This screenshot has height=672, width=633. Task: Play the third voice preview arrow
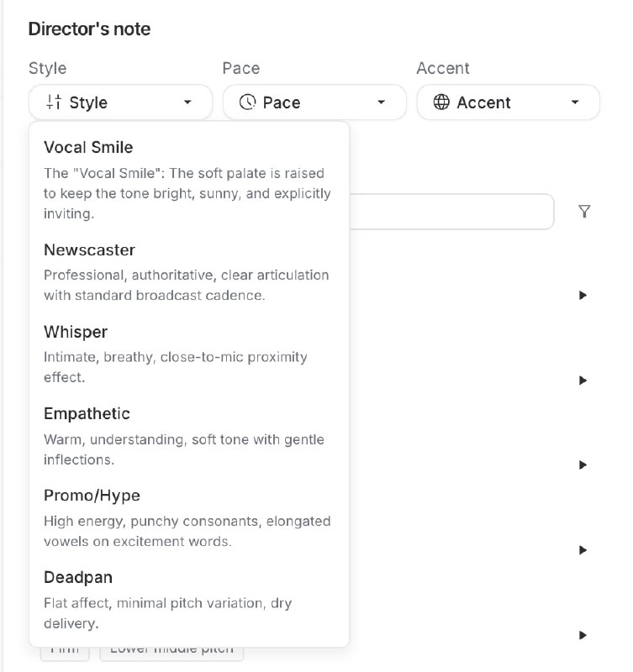point(582,465)
